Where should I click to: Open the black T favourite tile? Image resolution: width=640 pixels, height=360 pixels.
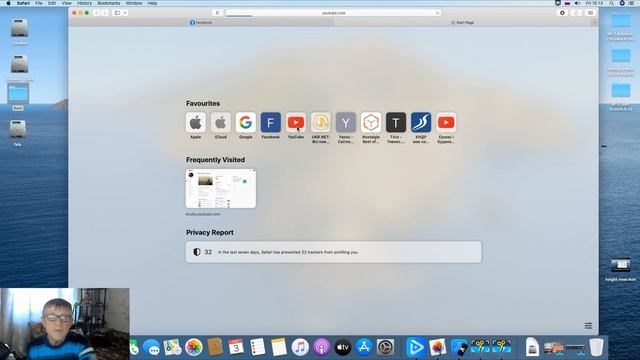coord(396,122)
